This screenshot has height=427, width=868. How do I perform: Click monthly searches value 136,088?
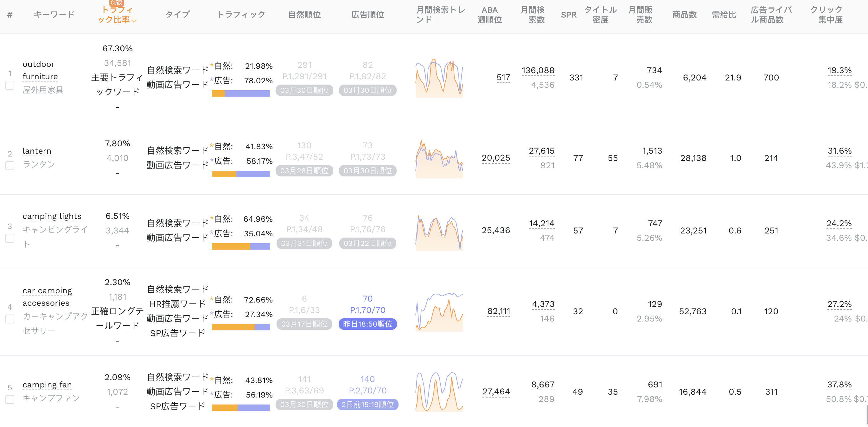(538, 70)
